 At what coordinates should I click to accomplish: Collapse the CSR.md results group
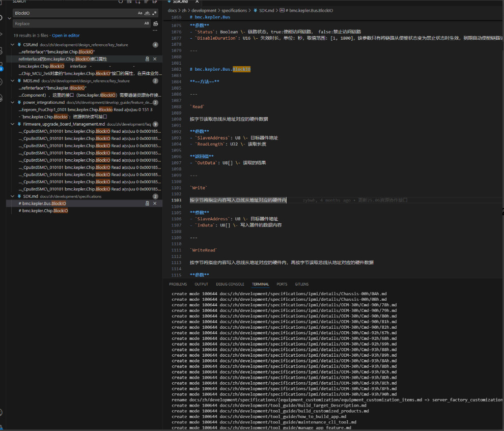13,45
